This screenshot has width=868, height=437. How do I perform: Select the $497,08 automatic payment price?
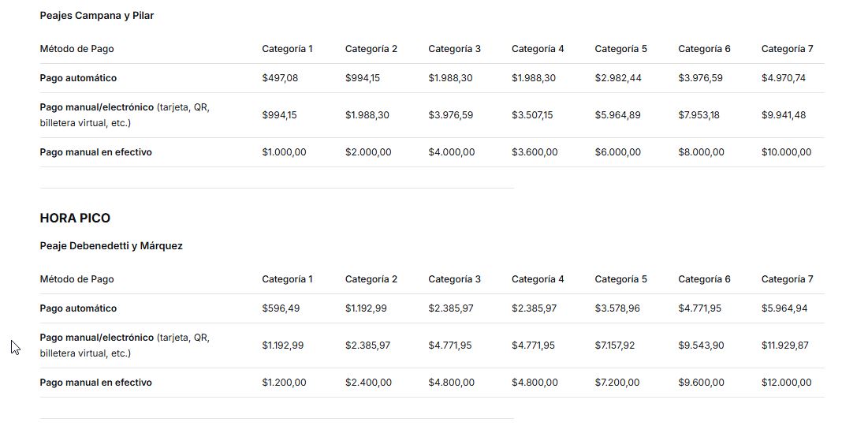pyautogui.click(x=280, y=78)
